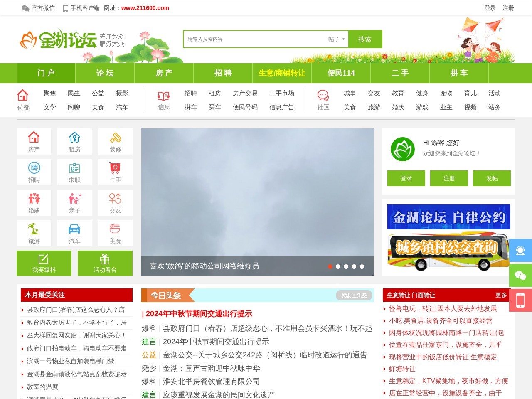Select the 房产 (real estate) icon
The width and height of the screenshot is (532, 399).
click(34, 141)
